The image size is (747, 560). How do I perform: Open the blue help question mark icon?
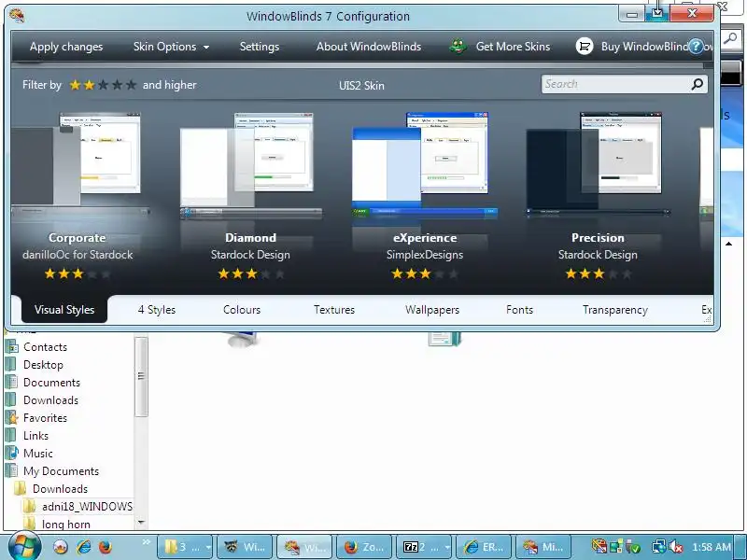tap(696, 46)
